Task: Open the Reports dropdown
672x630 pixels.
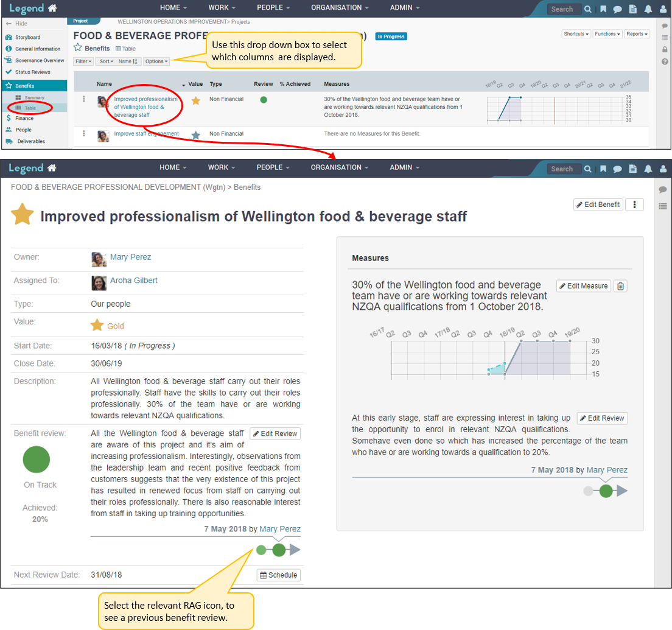Action: (x=637, y=34)
